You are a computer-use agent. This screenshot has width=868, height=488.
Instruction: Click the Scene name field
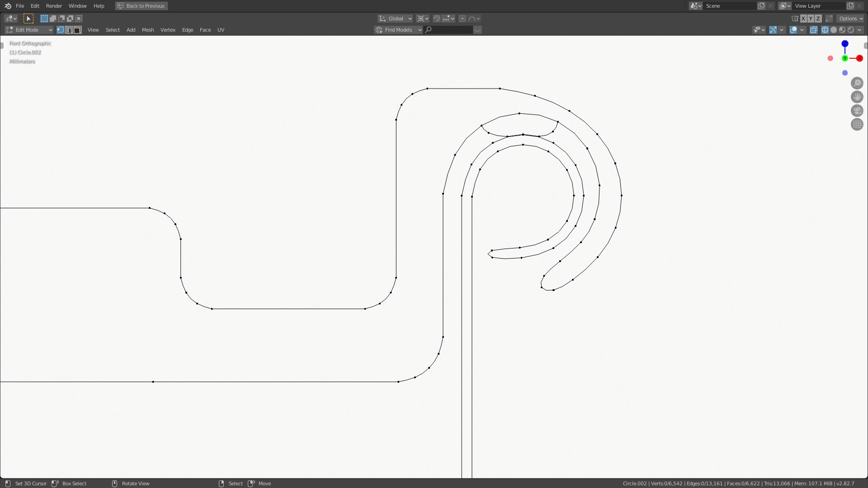coord(729,6)
